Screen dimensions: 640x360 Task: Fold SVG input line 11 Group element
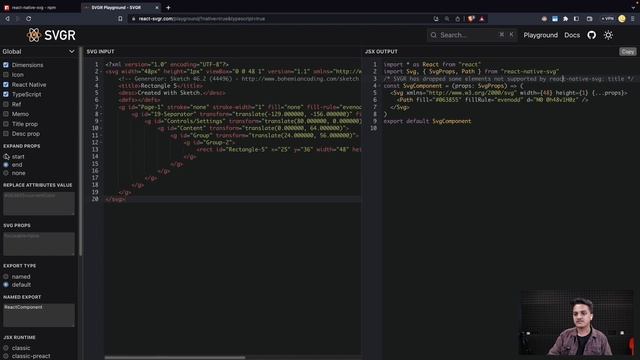(x=102, y=136)
